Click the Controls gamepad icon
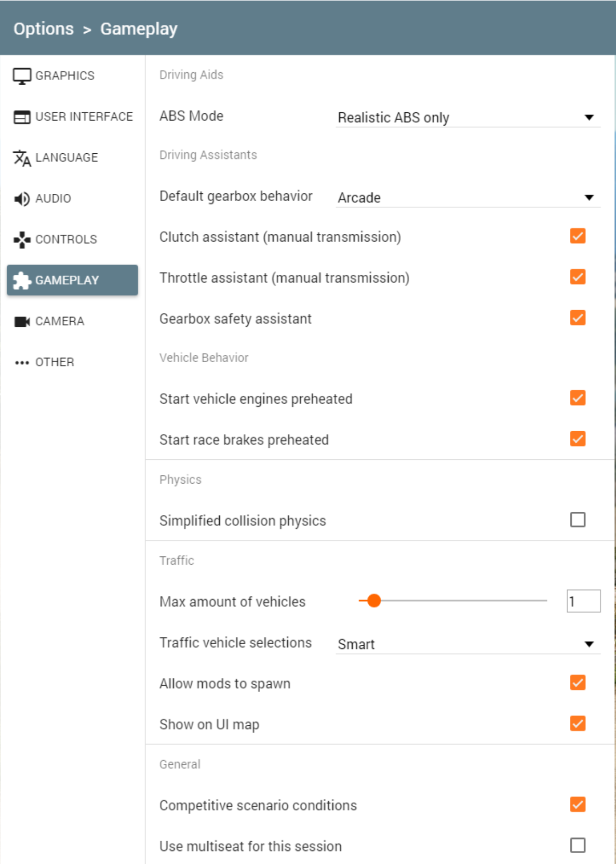Image resolution: width=616 pixels, height=864 pixels. point(22,240)
